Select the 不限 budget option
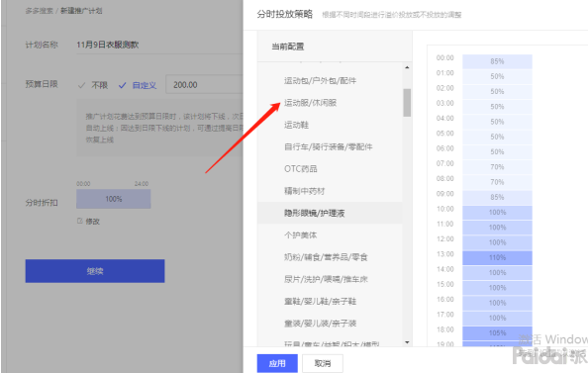Screen dimensions: 588x373 (x=93, y=85)
